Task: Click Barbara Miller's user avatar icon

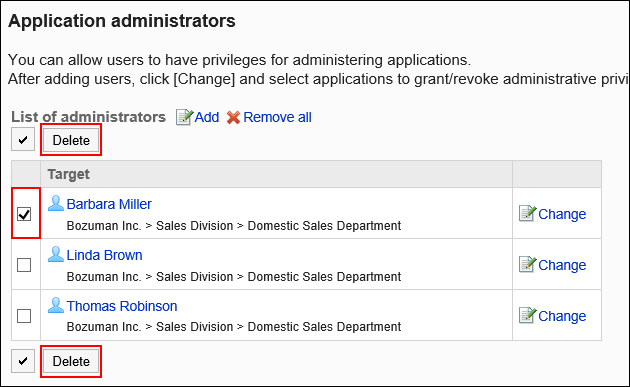Action: [x=56, y=203]
